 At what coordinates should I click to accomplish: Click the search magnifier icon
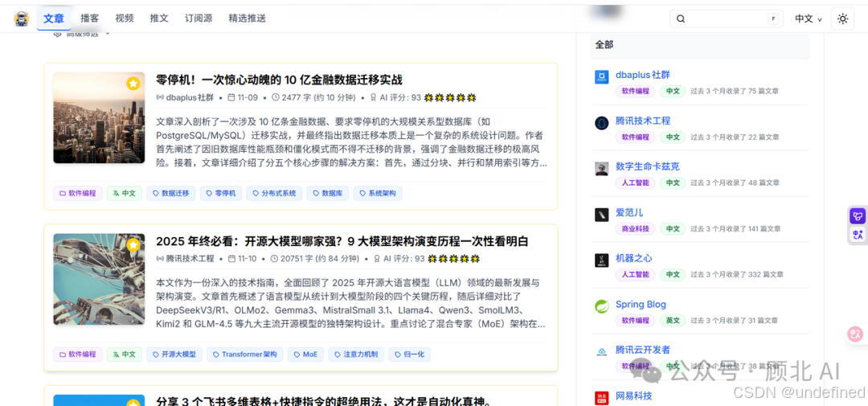coord(681,18)
